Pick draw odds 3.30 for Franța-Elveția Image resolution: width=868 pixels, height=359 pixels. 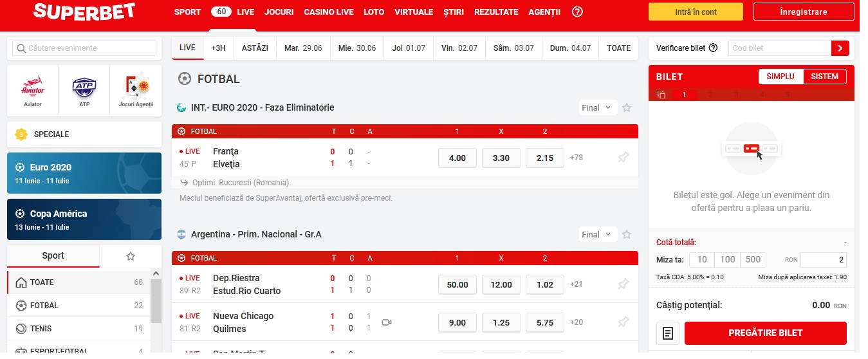(501, 158)
